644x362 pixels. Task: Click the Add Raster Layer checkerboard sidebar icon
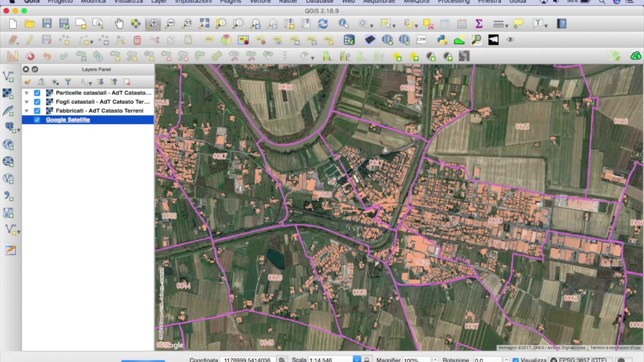tap(8, 94)
